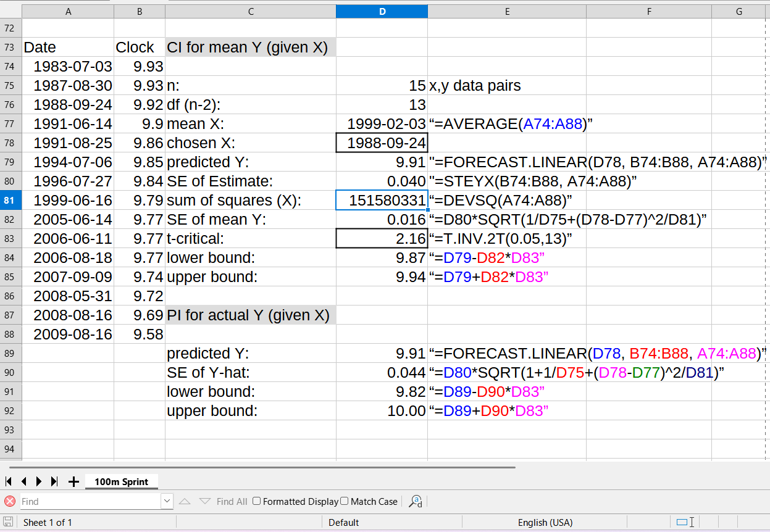
Task: Find next match arrow
Action: pyautogui.click(x=204, y=501)
